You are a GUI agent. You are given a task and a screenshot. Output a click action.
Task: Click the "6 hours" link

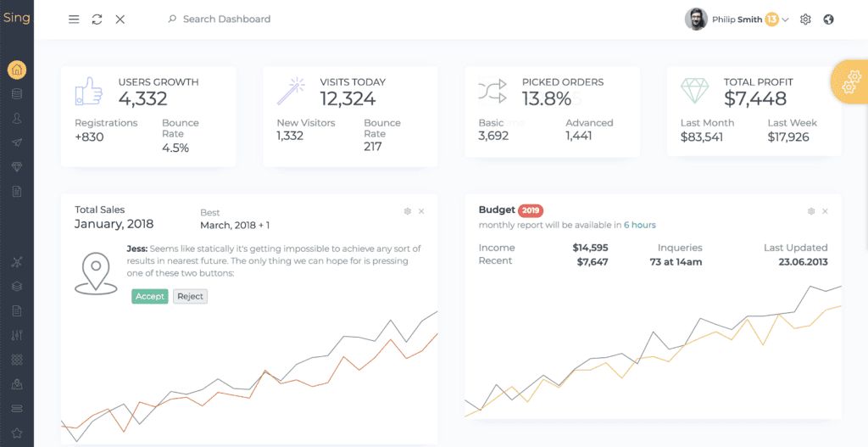pyautogui.click(x=639, y=225)
